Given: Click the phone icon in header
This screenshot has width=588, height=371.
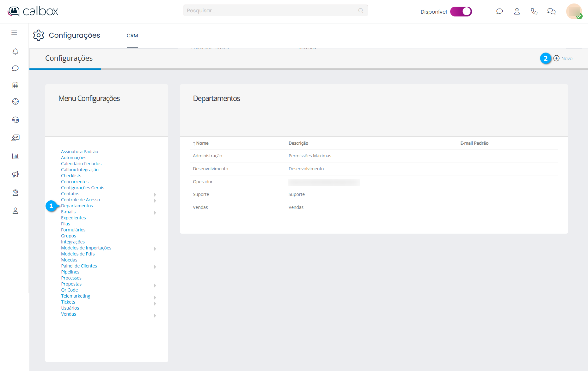Looking at the screenshot, I should (534, 11).
